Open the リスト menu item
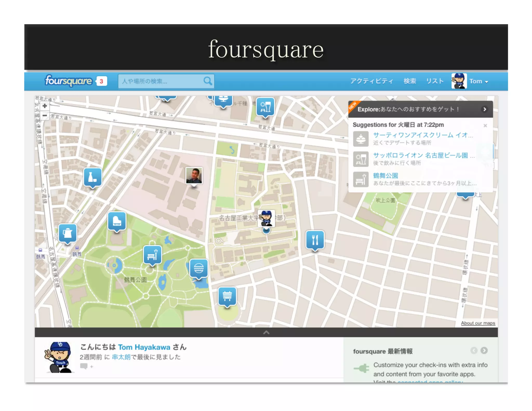The height and width of the screenshot is (411, 532). [435, 81]
